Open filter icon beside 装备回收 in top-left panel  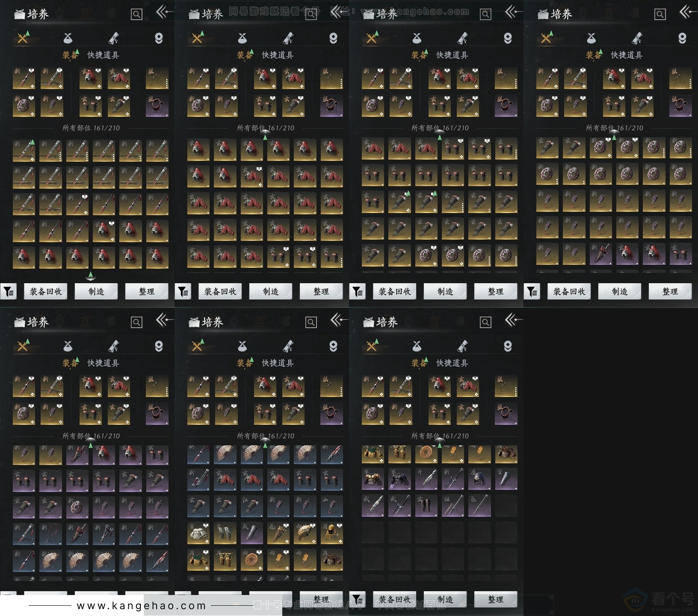[9, 292]
